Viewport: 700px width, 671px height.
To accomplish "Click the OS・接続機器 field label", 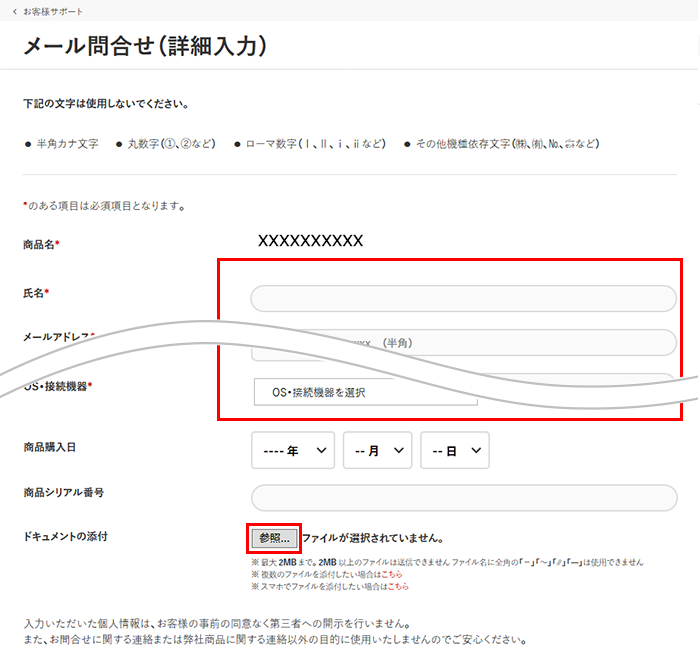I will 58,386.
